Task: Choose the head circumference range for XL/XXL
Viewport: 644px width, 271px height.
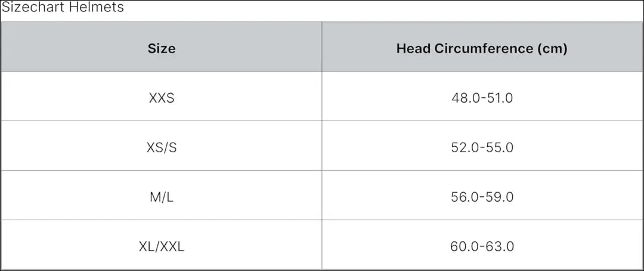Action: pyautogui.click(x=482, y=246)
